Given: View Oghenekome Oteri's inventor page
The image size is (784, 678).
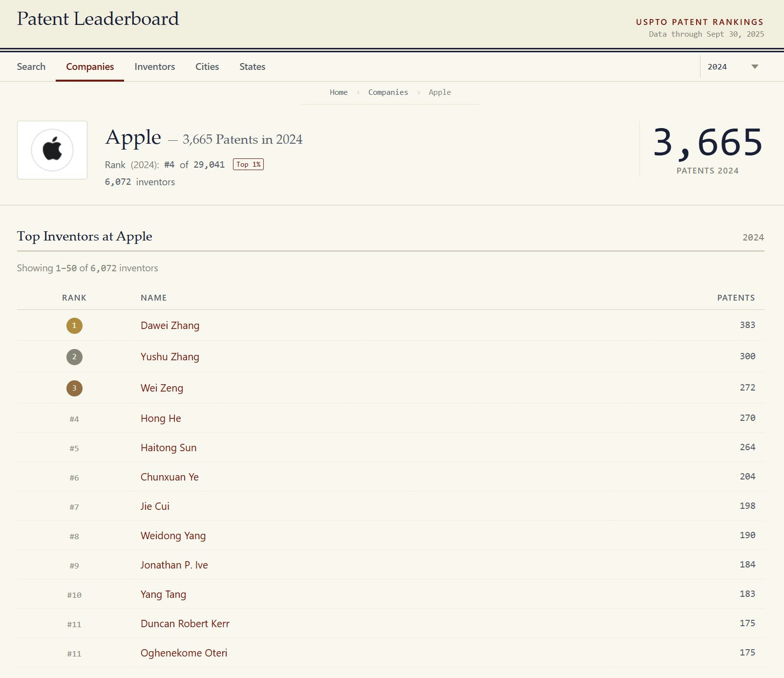Looking at the screenshot, I should [x=184, y=653].
